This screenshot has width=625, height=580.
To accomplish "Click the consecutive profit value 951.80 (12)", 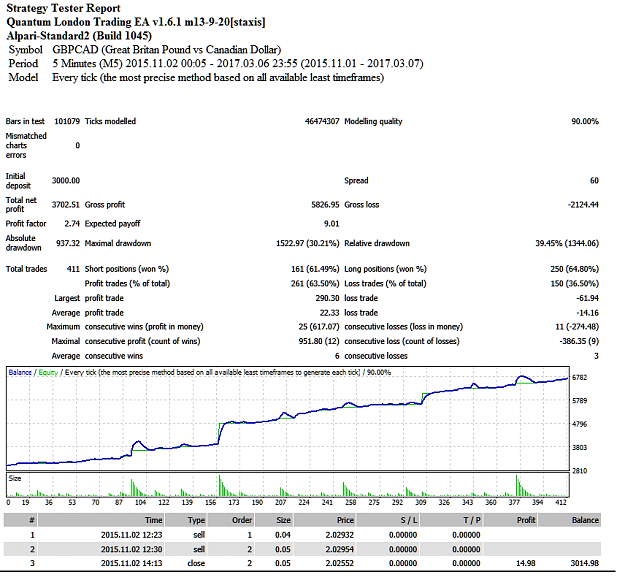I will click(319, 341).
